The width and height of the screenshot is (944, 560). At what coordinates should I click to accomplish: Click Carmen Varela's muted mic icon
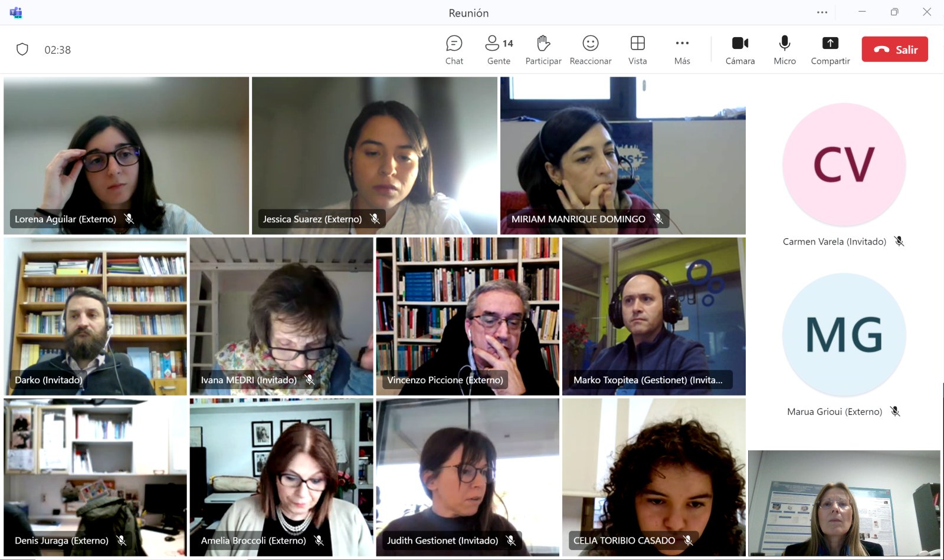899,241
